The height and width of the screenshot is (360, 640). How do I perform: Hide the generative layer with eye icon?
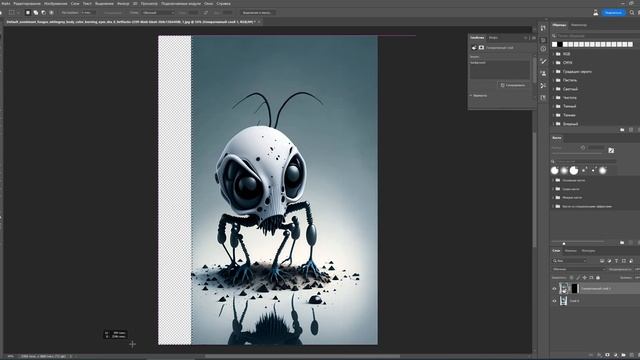pos(554,289)
